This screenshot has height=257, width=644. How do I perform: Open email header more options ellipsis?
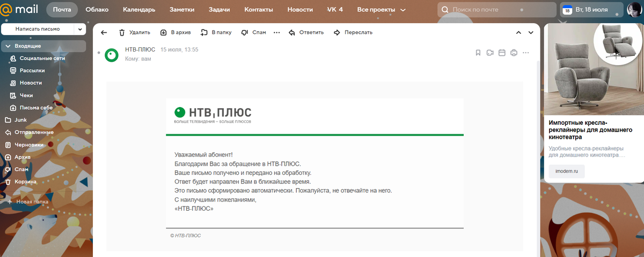point(526,53)
